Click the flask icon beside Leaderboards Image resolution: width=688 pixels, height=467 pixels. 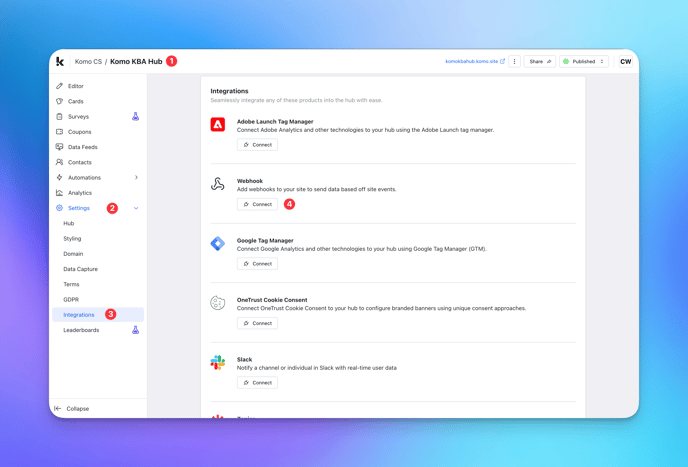(136, 330)
